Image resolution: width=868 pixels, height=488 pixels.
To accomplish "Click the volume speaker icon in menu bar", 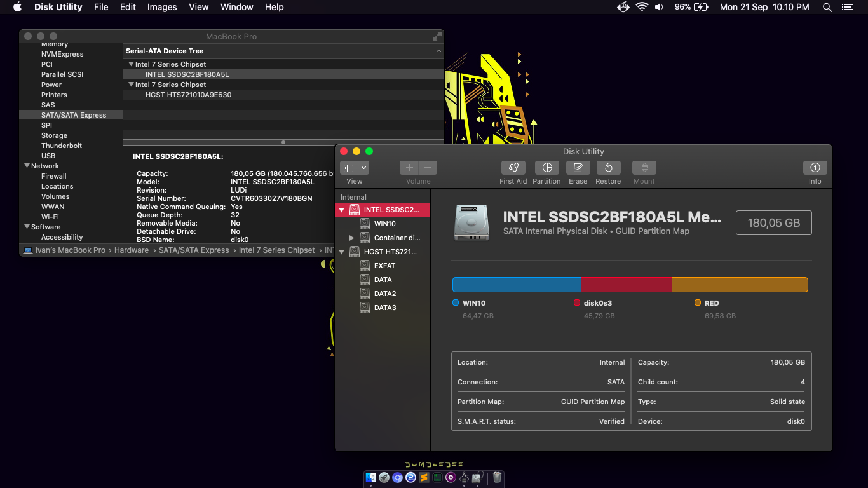I will [660, 7].
